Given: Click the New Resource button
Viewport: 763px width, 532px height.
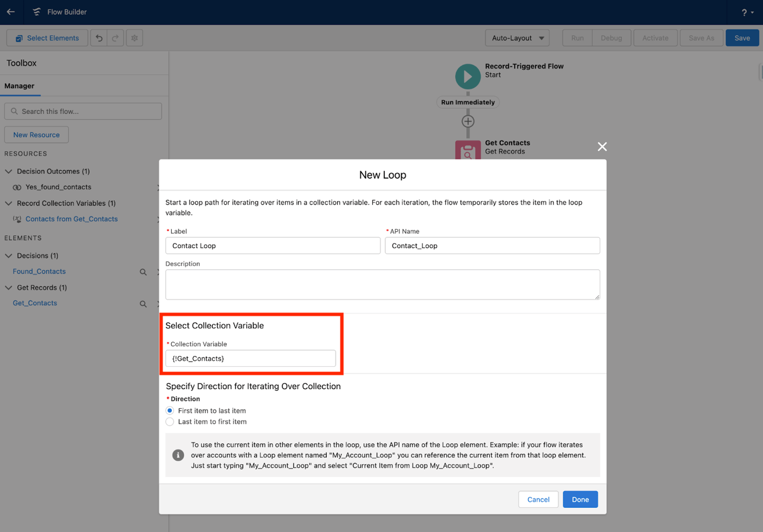Looking at the screenshot, I should pos(36,134).
